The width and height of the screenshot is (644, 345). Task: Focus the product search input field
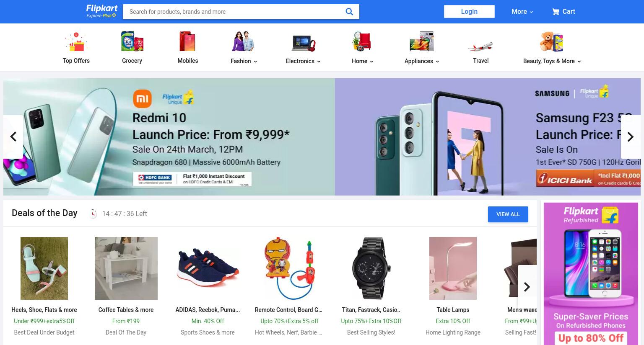click(235, 12)
